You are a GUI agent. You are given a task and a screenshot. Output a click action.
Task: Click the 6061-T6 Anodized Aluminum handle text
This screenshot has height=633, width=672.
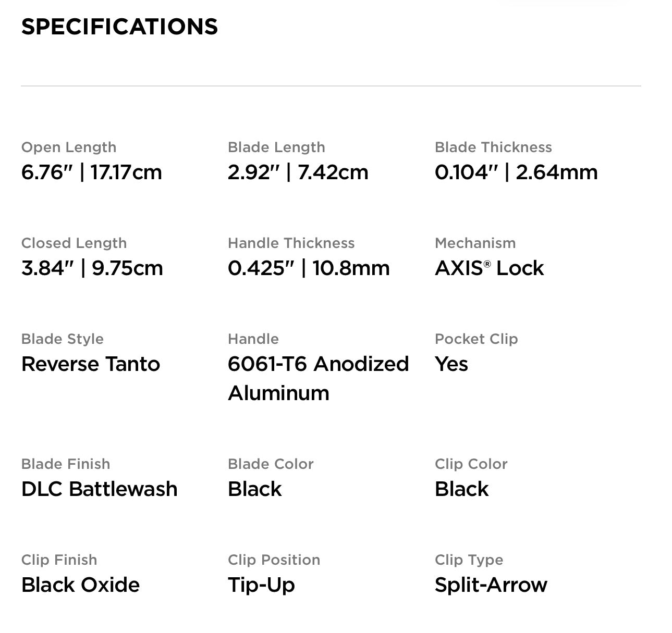coord(318,378)
